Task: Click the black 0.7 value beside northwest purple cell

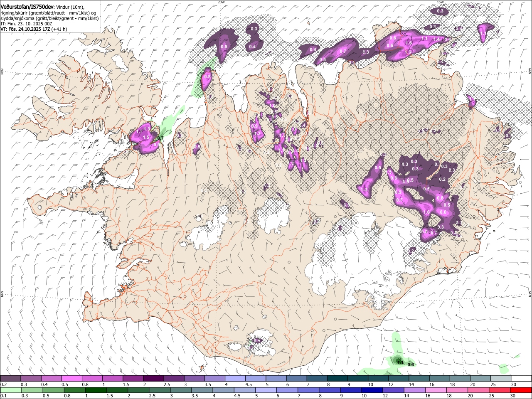Action: click(x=160, y=138)
